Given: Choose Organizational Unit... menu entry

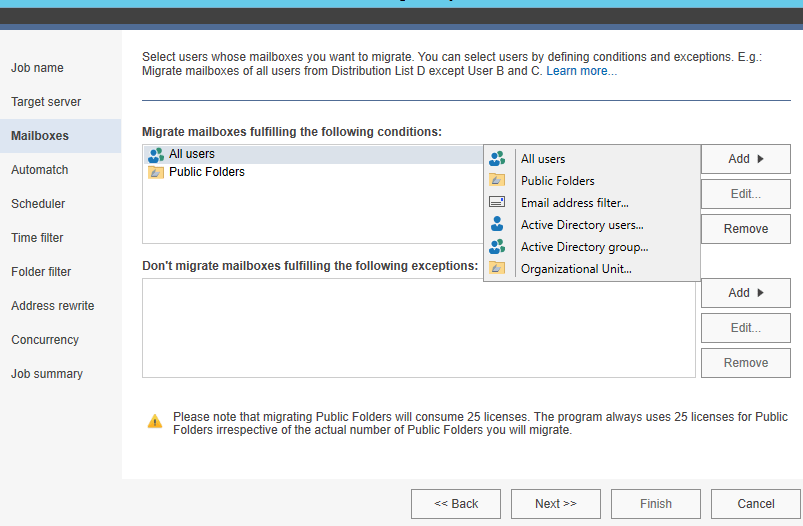Looking at the screenshot, I should click(x=591, y=269).
